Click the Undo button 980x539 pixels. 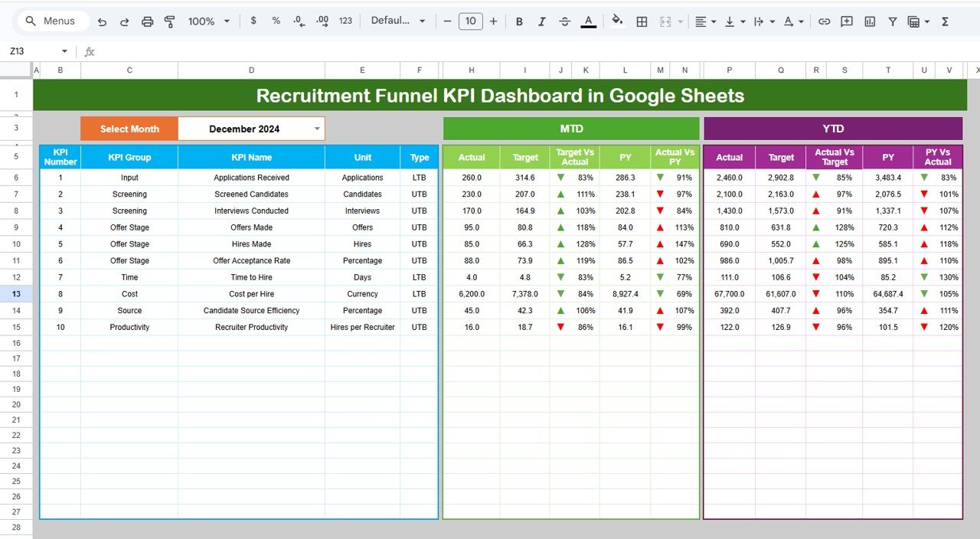click(x=102, y=21)
